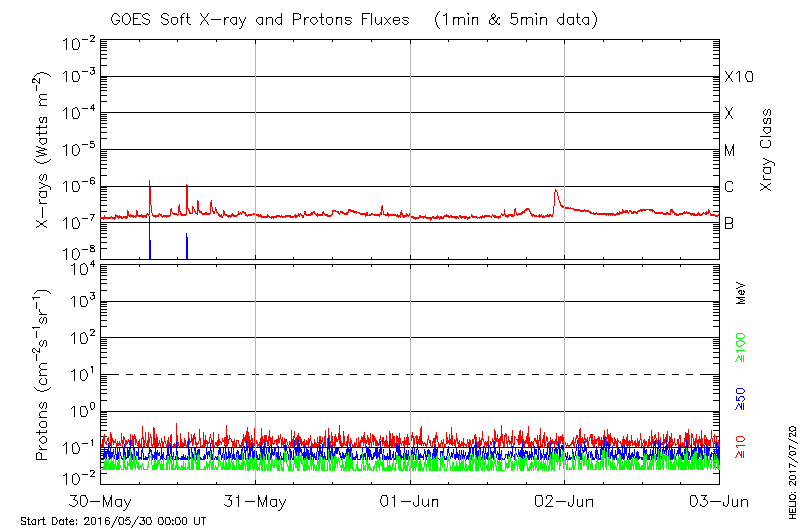Screen dimensions: 800x530
Task: Click the red ≥10 MeV legend label
Action: tap(741, 442)
